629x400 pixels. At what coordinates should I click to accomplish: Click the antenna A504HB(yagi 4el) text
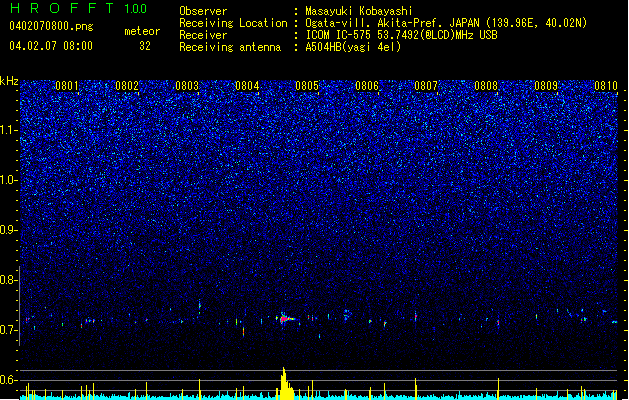[x=353, y=47]
